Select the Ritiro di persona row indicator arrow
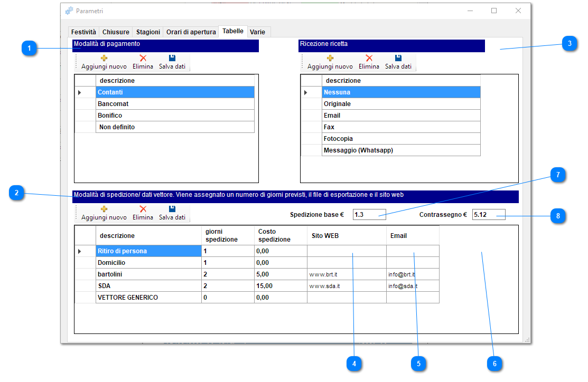Viewport: 588px width, 382px height. point(79,251)
